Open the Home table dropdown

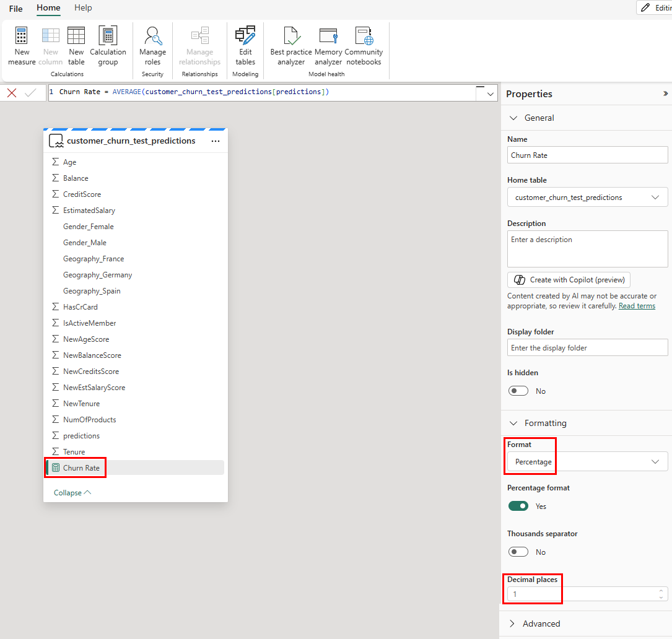point(587,197)
